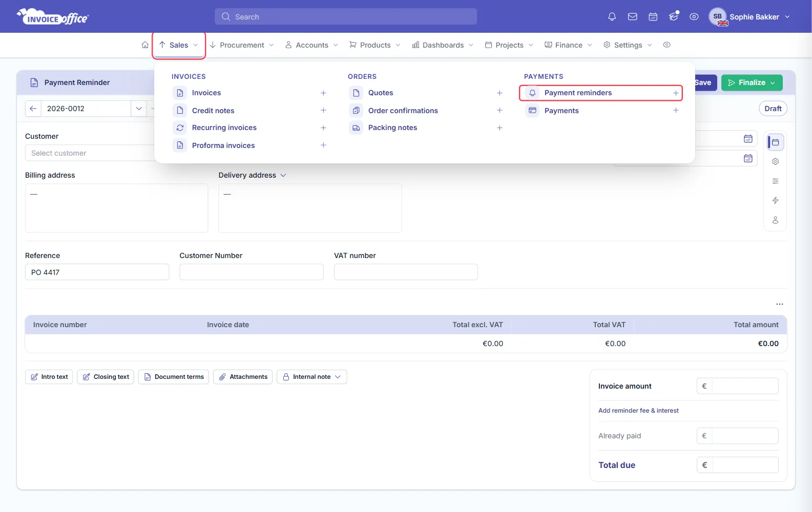Open the gear settings icon in right sidebar
Viewport: 812px width, 512px height.
(775, 161)
